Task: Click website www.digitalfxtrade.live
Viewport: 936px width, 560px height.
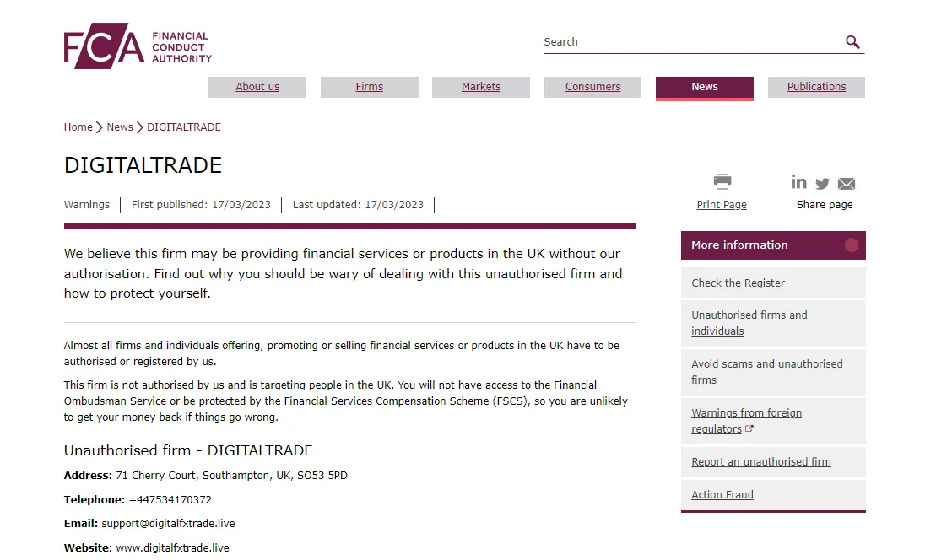Action: pos(172,547)
